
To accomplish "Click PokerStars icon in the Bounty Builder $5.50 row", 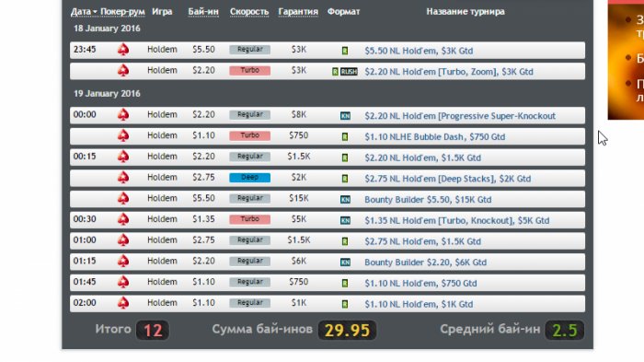I will click(x=123, y=199).
